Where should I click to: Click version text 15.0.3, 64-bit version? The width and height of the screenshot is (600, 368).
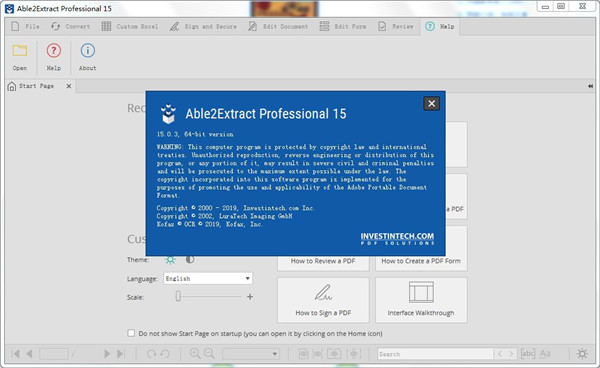click(x=195, y=134)
